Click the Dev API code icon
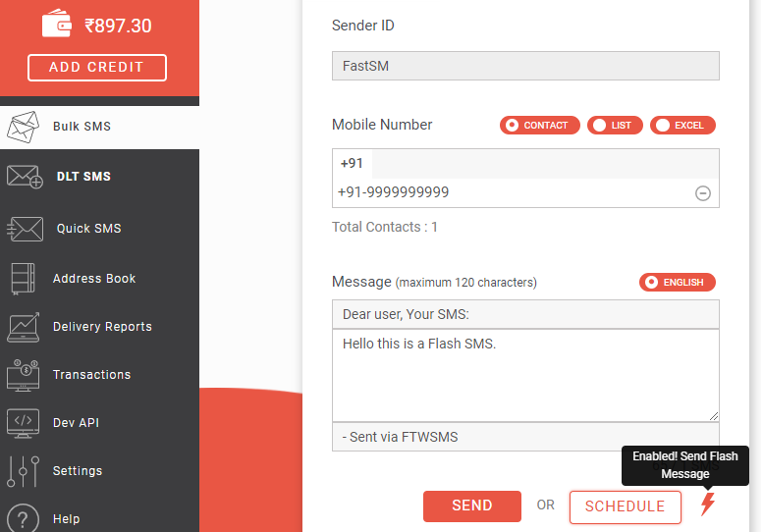Screen dimensions: 763x532 tap(23, 423)
